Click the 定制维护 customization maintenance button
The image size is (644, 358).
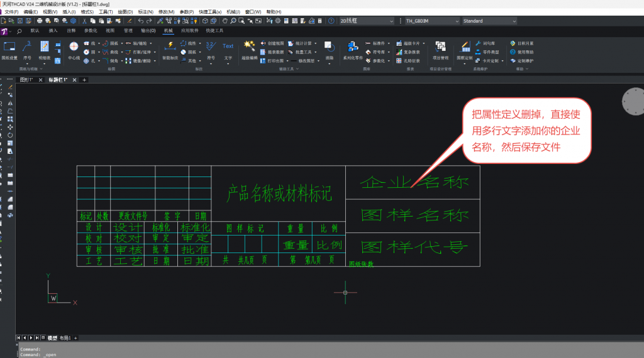(521, 61)
